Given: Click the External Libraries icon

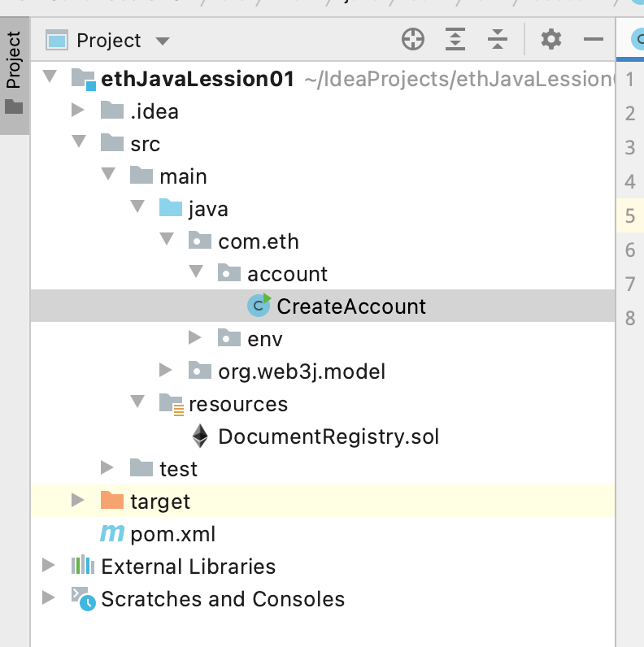Looking at the screenshot, I should pos(82,567).
